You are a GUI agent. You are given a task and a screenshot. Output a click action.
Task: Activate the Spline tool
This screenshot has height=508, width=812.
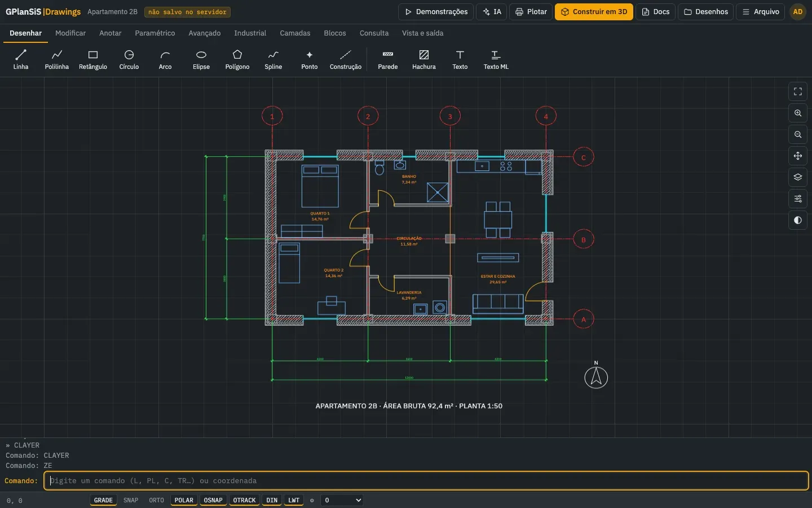[x=273, y=59]
